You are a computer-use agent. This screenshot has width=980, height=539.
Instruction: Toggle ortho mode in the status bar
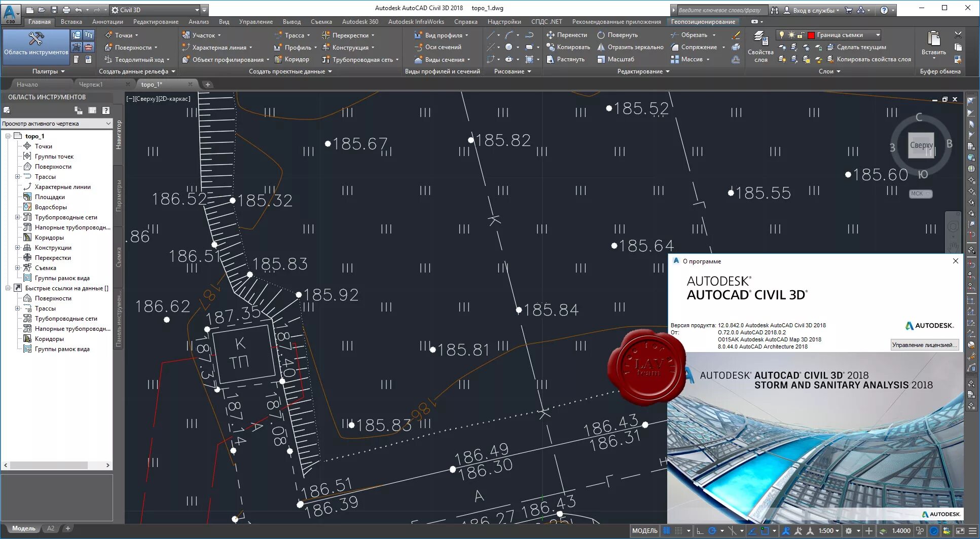pyautogui.click(x=700, y=531)
